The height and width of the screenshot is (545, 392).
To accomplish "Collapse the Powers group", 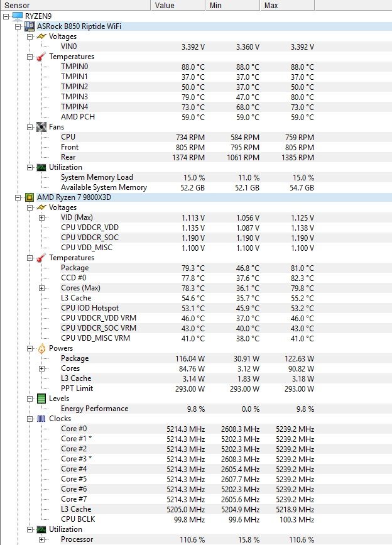I will (x=30, y=348).
